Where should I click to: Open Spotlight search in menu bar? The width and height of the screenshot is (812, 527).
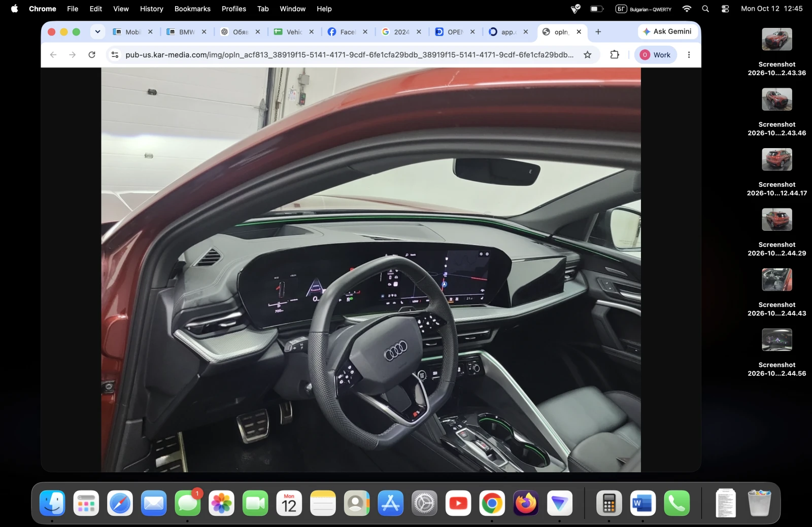click(x=705, y=9)
